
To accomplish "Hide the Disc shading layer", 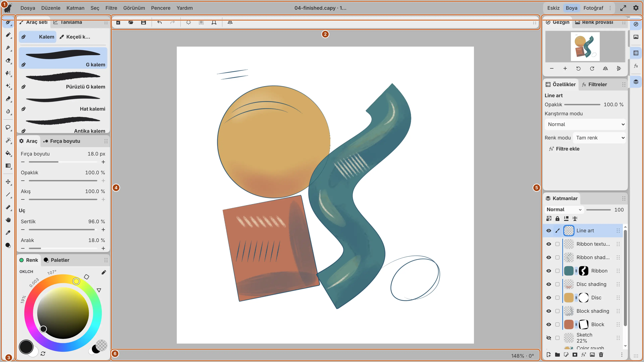I will [549, 284].
